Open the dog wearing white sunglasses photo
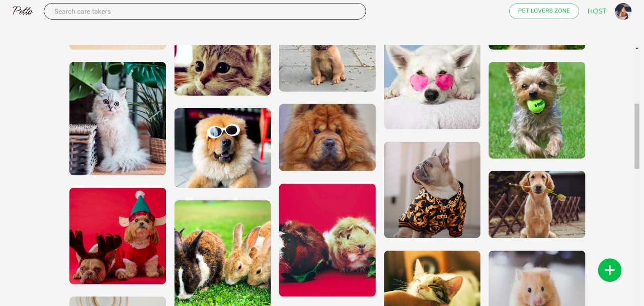The image size is (644, 306). pyautogui.click(x=222, y=148)
